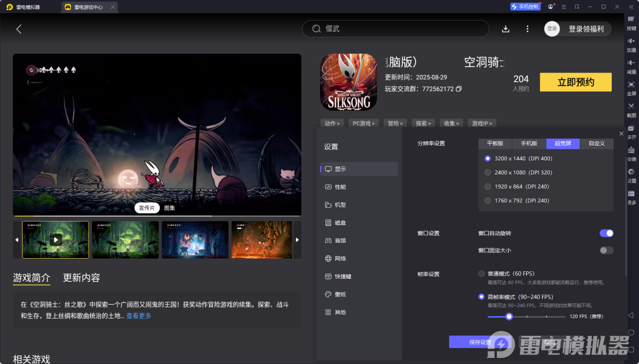Open 磁盘 disk settings category
639x364 pixels.
(359, 223)
